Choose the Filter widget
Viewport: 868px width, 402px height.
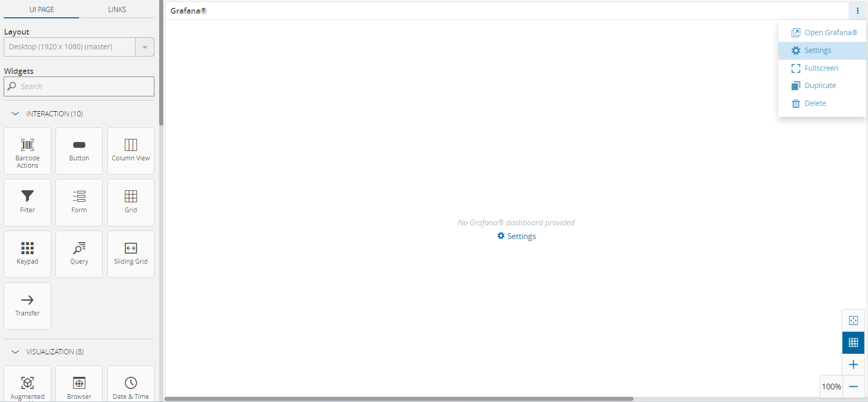point(27,202)
